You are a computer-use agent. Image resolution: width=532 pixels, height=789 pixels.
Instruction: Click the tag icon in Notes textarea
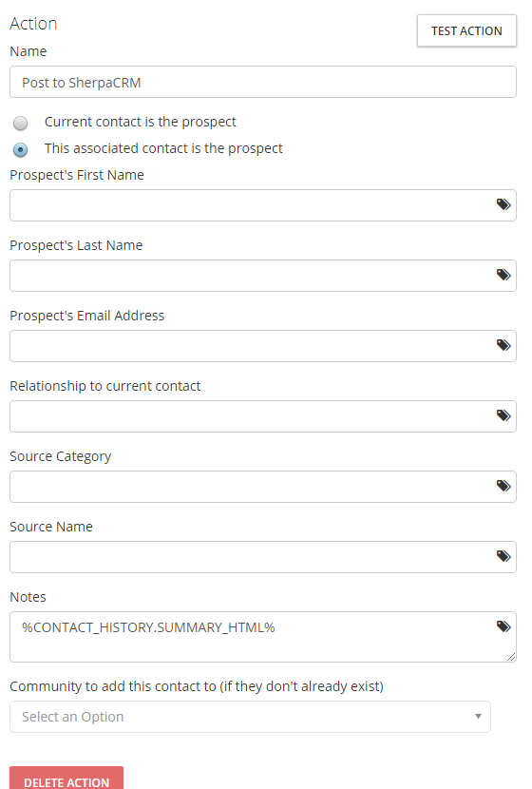503,627
